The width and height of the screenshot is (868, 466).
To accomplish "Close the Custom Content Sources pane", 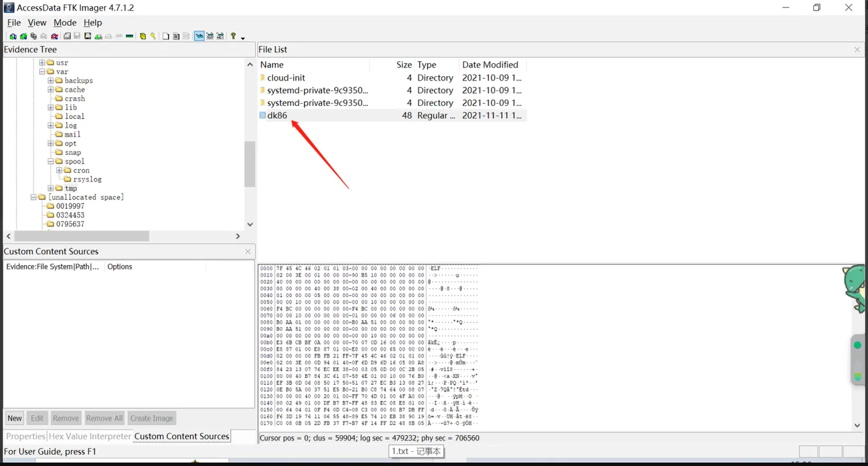I will (x=248, y=252).
